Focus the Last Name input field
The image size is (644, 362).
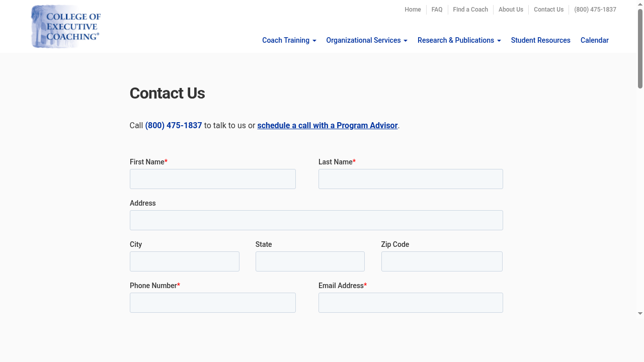[x=411, y=179]
